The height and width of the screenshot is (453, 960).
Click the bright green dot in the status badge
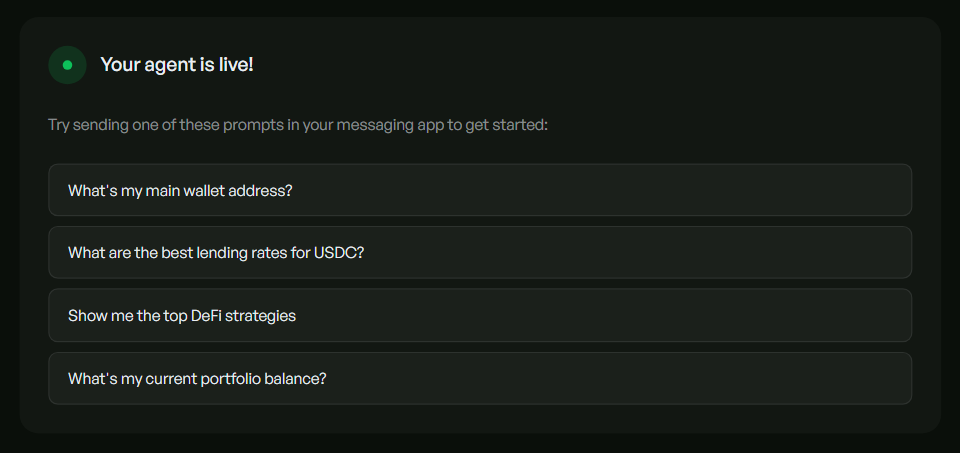[x=67, y=65]
